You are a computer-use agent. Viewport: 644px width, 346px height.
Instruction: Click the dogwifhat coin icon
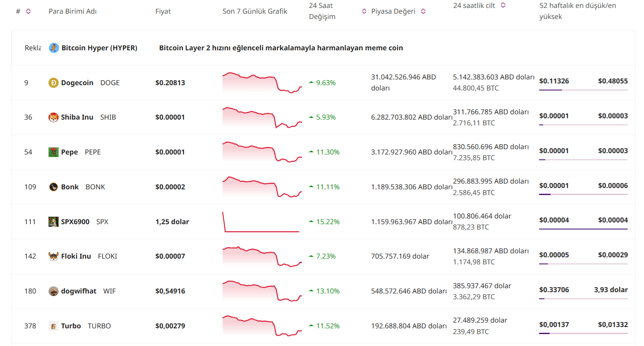click(53, 291)
